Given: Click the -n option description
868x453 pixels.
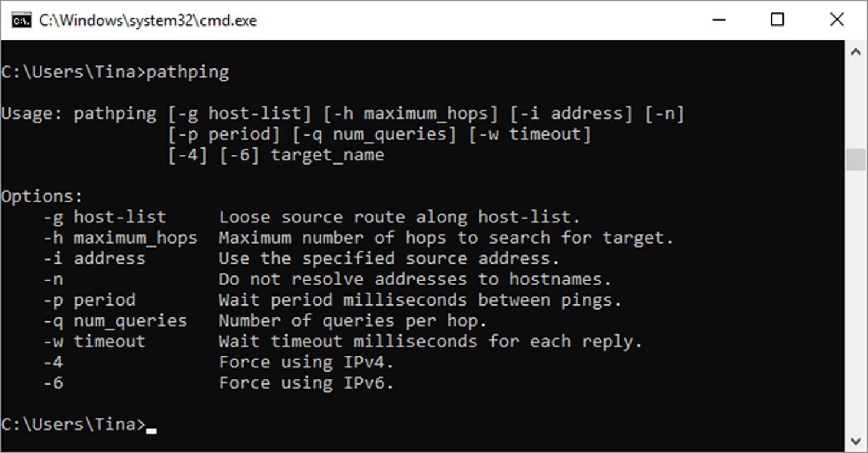Looking at the screenshot, I should (413, 278).
